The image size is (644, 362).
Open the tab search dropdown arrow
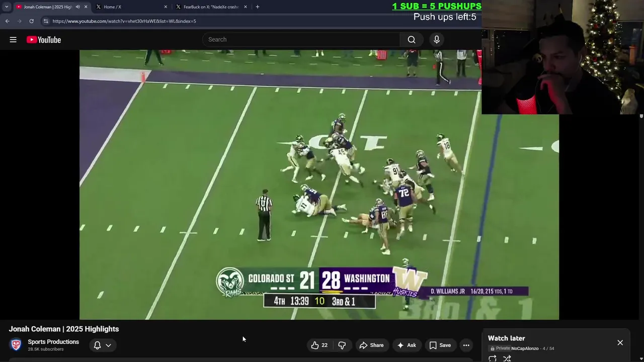7,7
